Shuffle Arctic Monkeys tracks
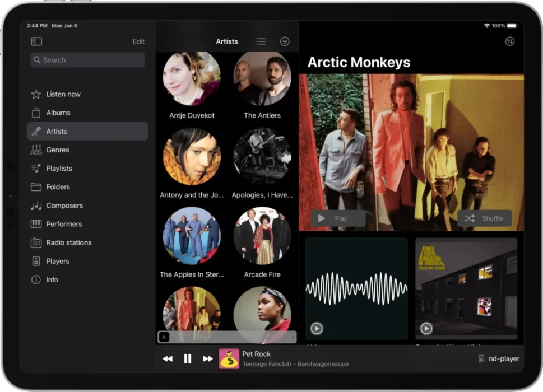The height and width of the screenshot is (392, 543). tap(485, 218)
